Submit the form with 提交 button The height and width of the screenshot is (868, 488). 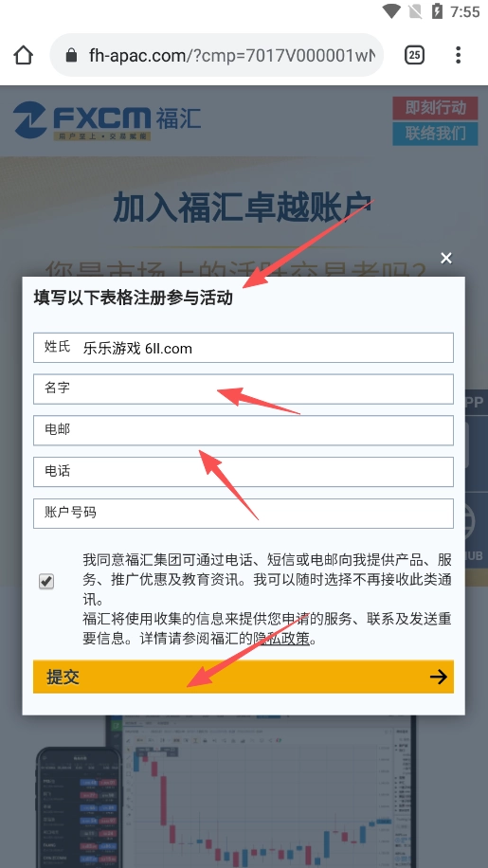[244, 677]
